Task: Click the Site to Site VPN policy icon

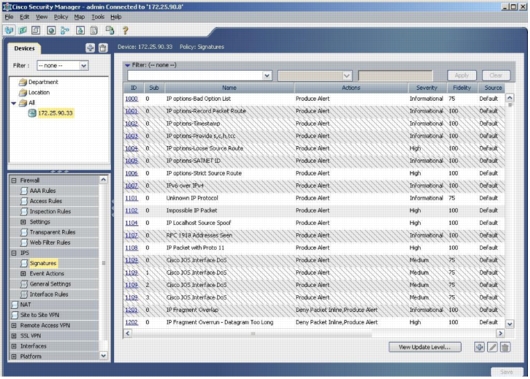Action: 15,315
